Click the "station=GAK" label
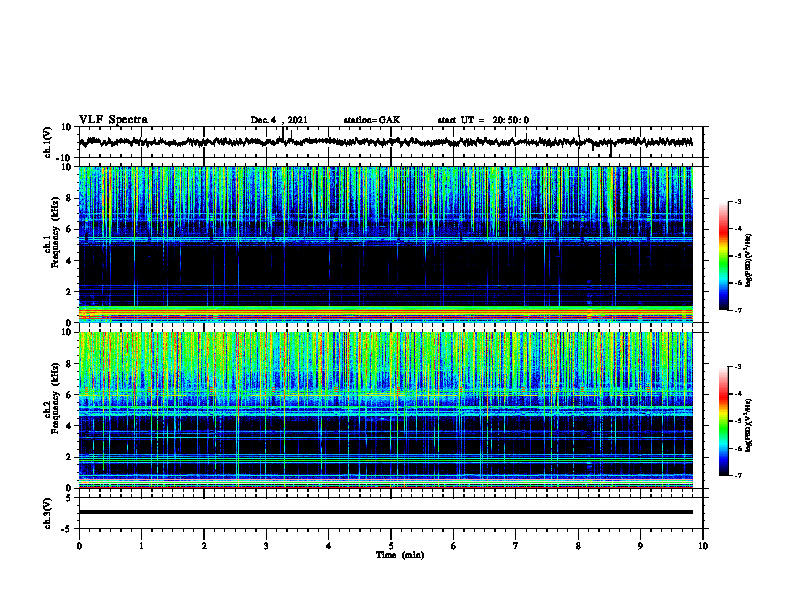792x612 pixels. click(372, 120)
